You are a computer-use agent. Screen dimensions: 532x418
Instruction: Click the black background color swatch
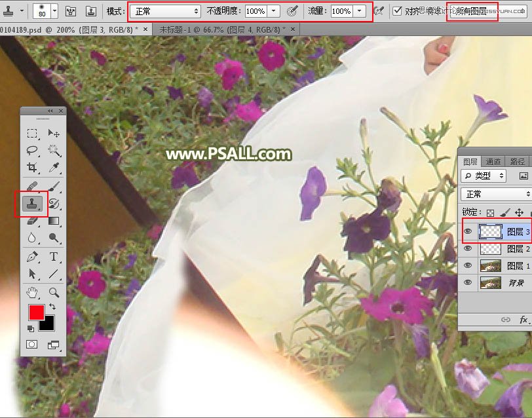[x=48, y=324]
